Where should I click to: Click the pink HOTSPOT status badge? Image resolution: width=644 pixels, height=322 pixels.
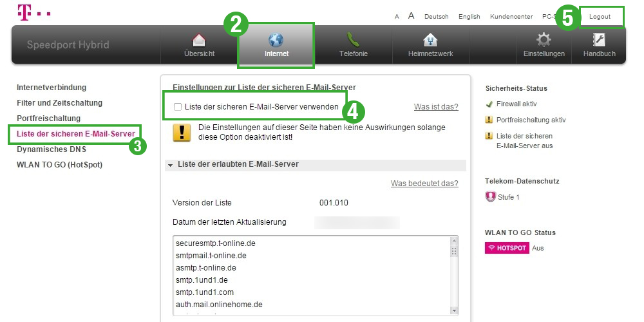(x=507, y=248)
